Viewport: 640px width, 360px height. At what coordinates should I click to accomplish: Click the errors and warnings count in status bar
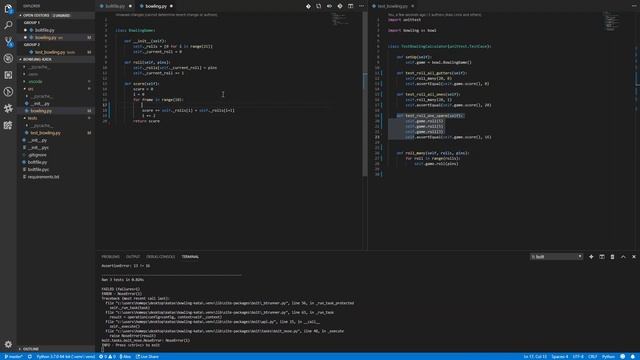pyautogui.click(x=107, y=357)
